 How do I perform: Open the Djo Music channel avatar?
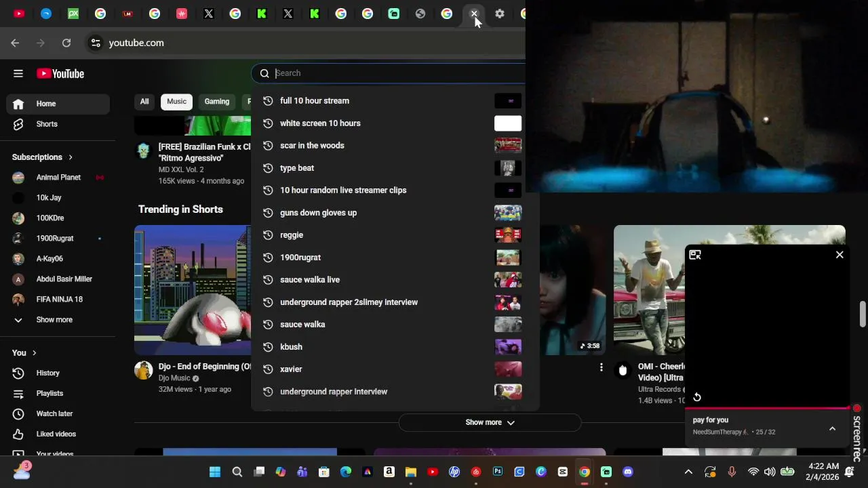click(143, 370)
